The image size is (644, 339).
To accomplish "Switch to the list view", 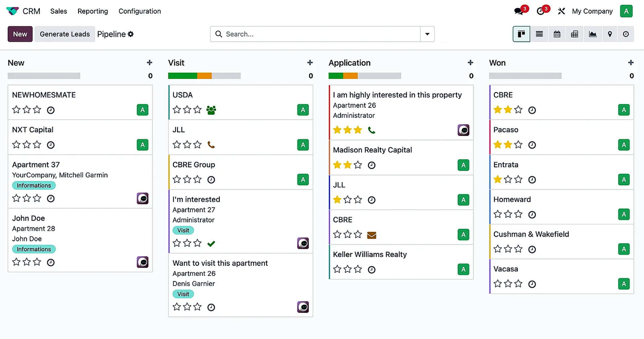I will tap(539, 34).
